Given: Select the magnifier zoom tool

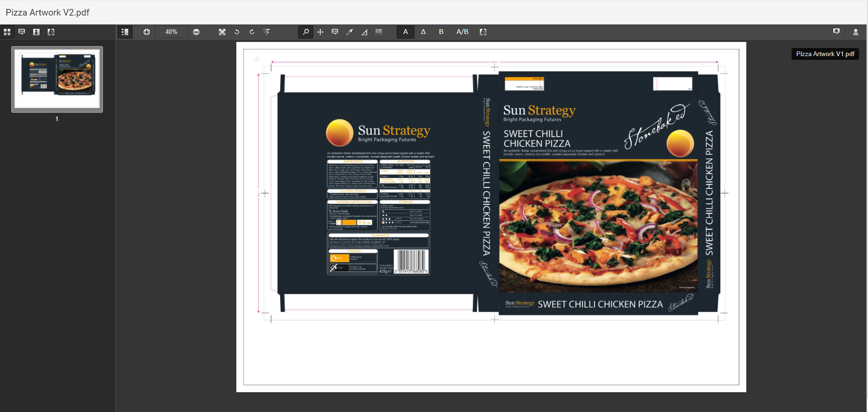Looking at the screenshot, I should coord(306,32).
